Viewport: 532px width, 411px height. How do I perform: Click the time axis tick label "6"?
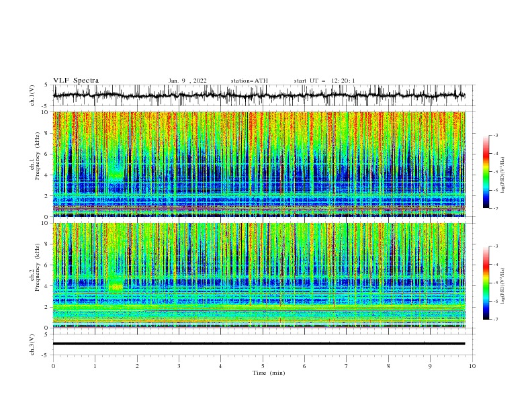click(304, 366)
